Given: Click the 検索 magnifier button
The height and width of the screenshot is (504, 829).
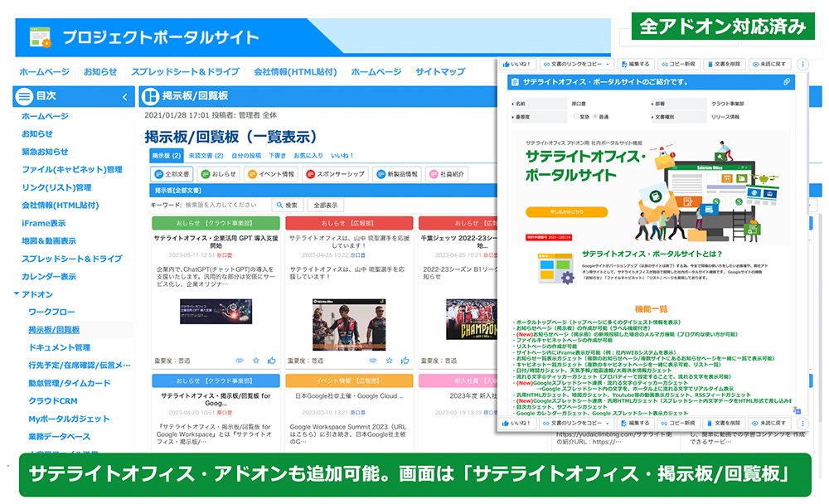Looking at the screenshot, I should pyautogui.click(x=287, y=206).
